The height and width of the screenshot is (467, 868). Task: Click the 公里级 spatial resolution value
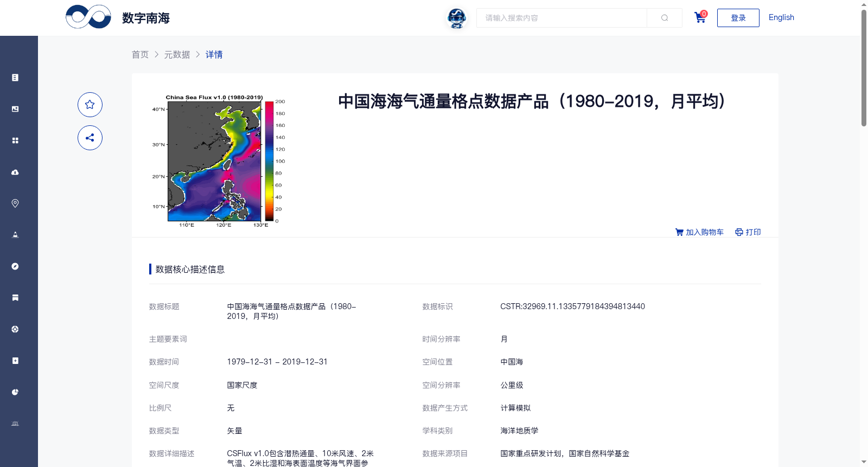[512, 385]
